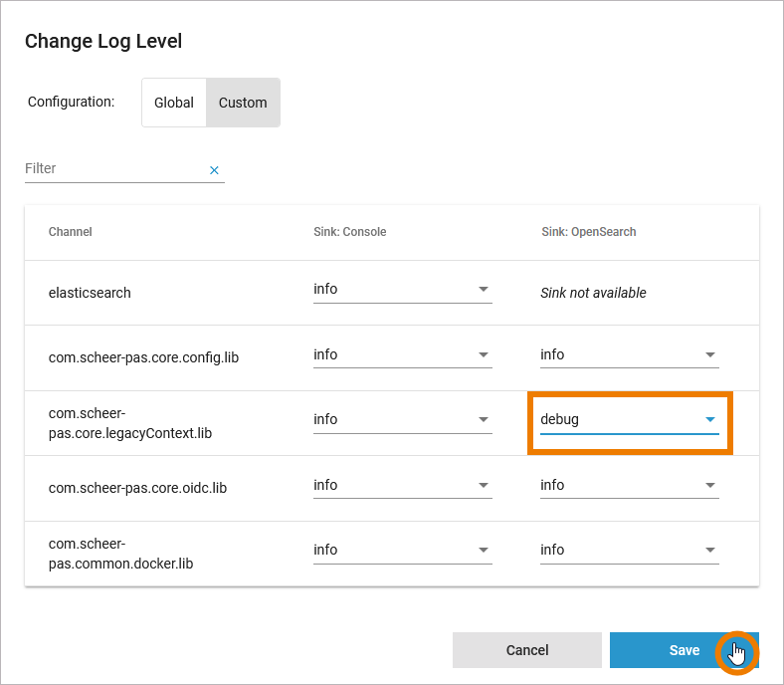Click the Sink: OpenSearch column header
This screenshot has width=784, height=685.
pos(588,232)
